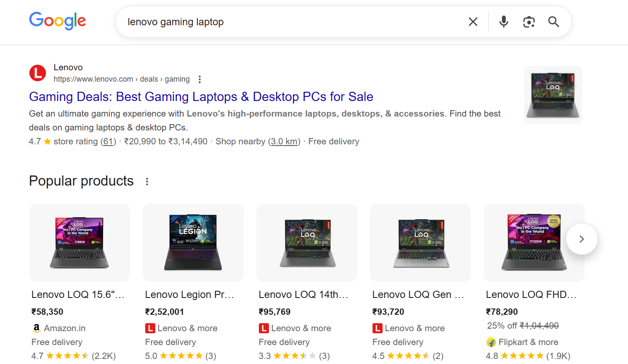The width and height of the screenshot is (628, 364).
Task: Clear the search query with the X
Action: tap(473, 21)
